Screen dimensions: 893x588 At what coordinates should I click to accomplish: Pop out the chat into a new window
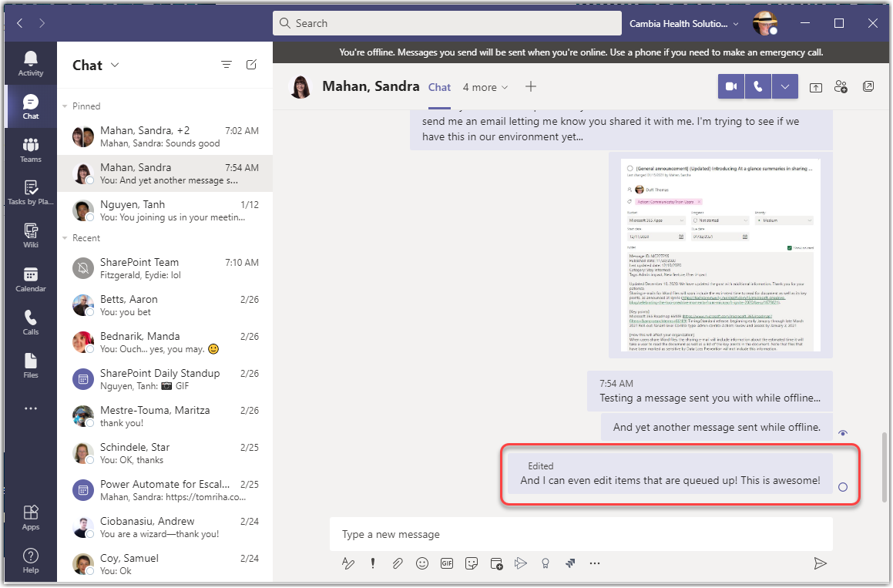868,86
